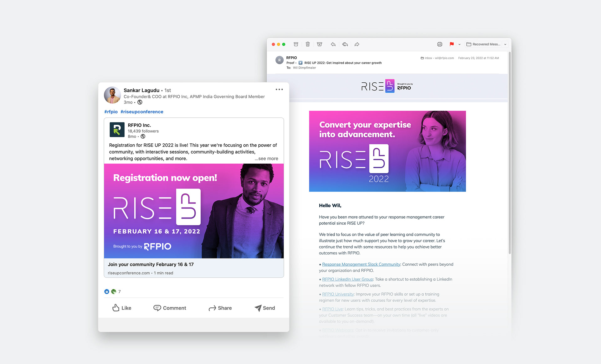This screenshot has width=601, height=364.
Task: Click globe visibility icon next to 8mo
Action: (143, 136)
